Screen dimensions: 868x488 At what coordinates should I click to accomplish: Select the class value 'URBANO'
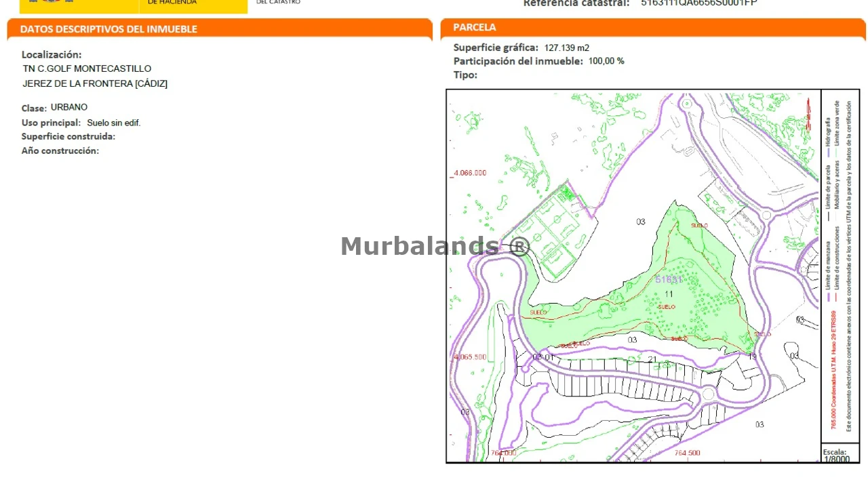69,107
